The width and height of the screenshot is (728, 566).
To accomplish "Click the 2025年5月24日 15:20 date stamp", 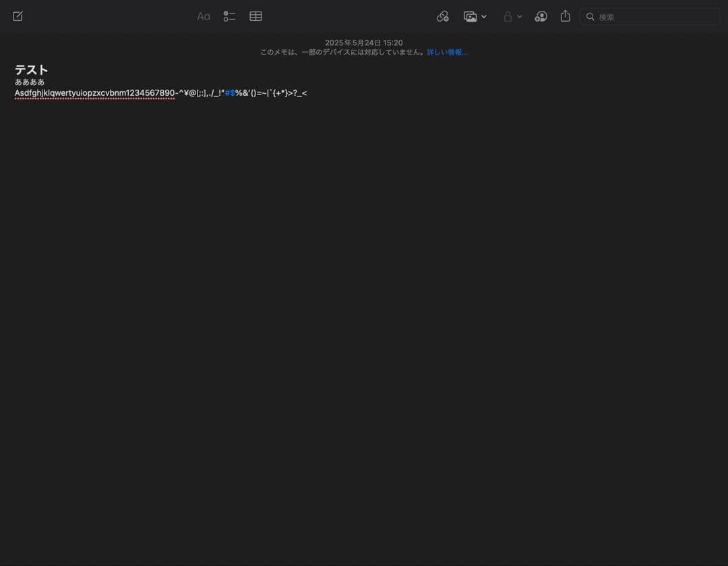I will [363, 43].
